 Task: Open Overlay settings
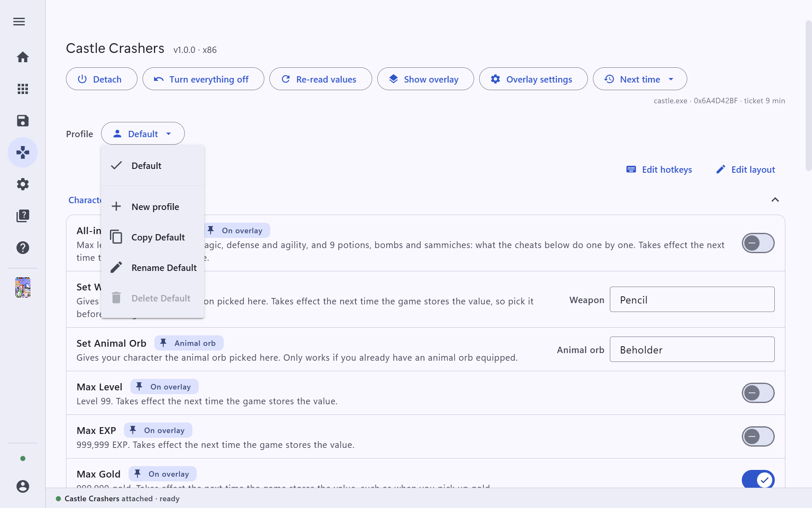click(533, 79)
